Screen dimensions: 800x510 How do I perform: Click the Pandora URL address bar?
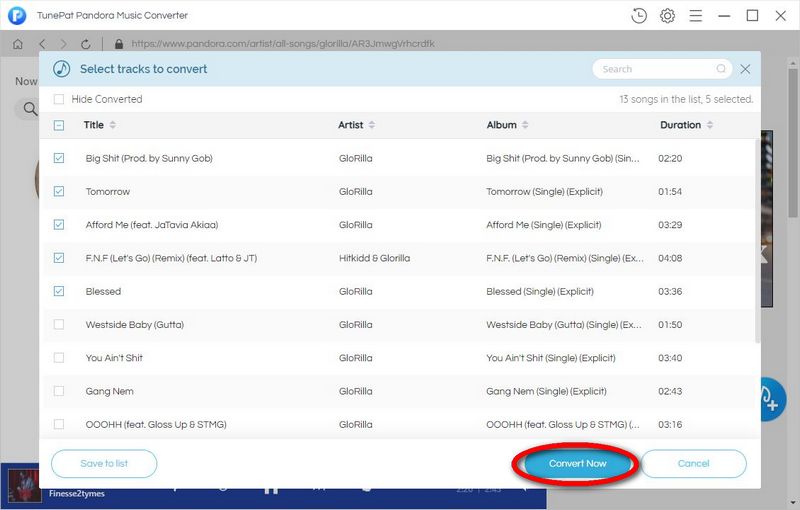(x=283, y=44)
